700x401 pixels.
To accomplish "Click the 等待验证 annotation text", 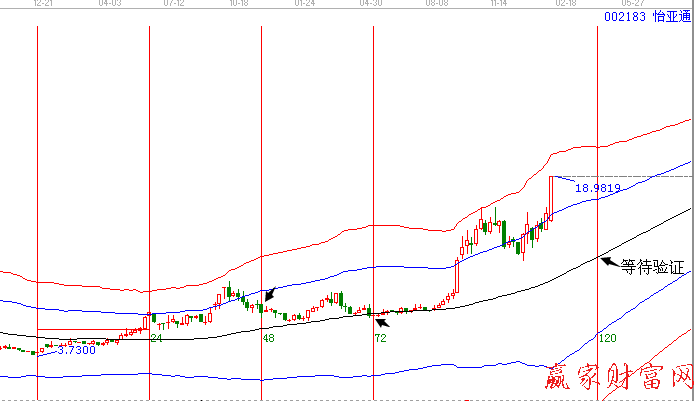I will [656, 267].
